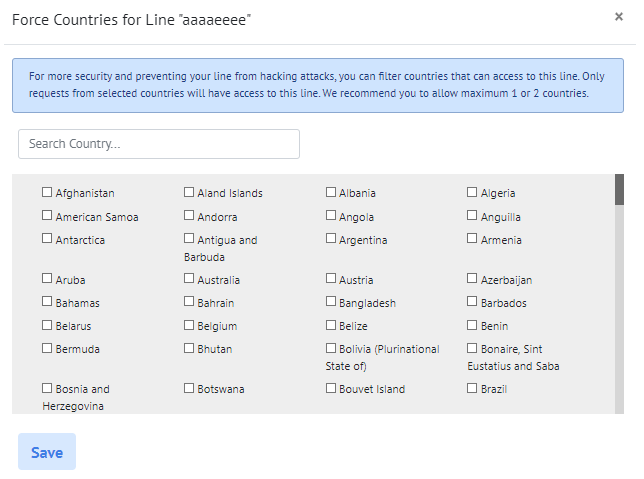Enable the Aland Islands checkbox
Viewport: 644px width, 479px height.
(x=189, y=192)
